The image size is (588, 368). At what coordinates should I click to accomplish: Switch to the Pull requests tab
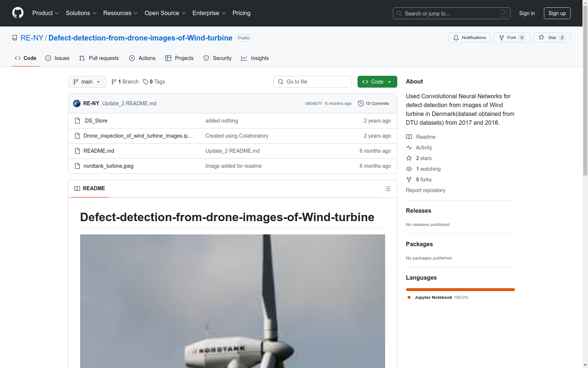coord(99,58)
